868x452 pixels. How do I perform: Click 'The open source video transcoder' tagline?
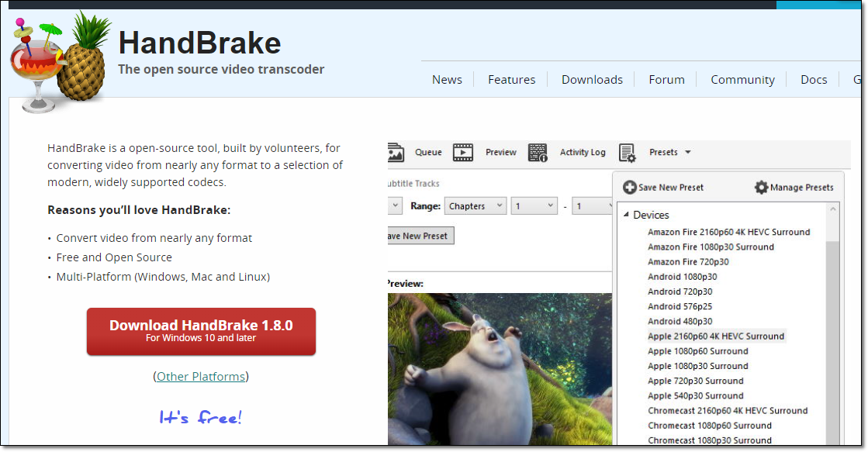pos(221,69)
